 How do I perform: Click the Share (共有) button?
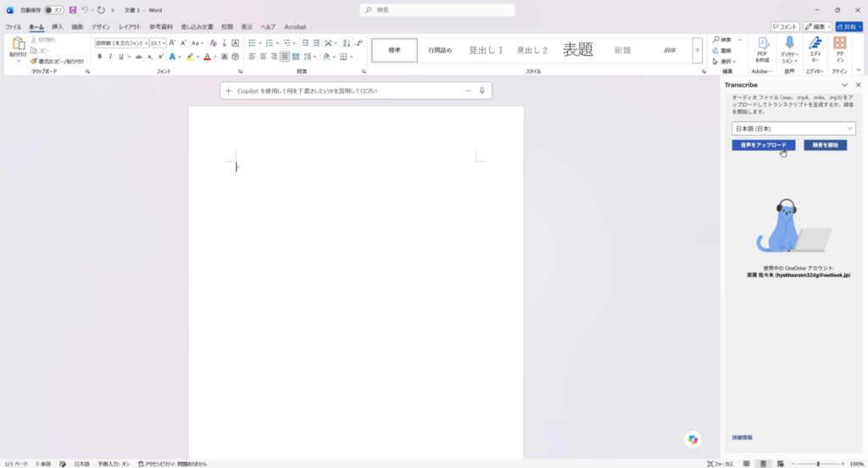pos(849,26)
